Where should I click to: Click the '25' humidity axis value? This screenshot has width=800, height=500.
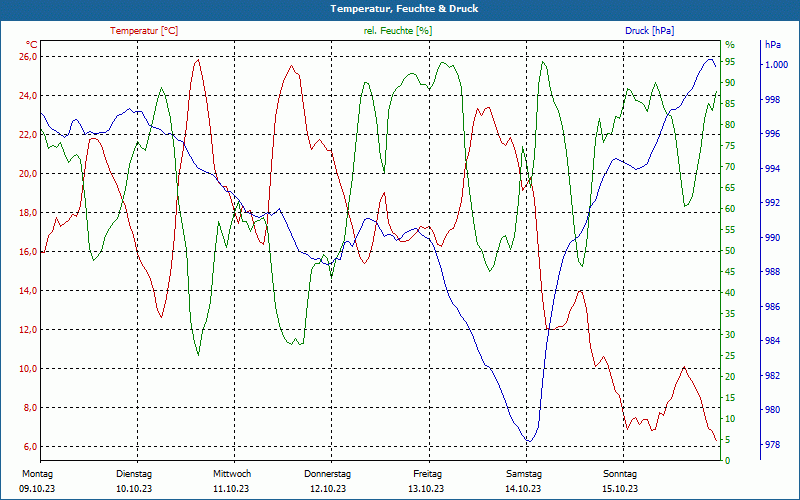tap(730, 356)
